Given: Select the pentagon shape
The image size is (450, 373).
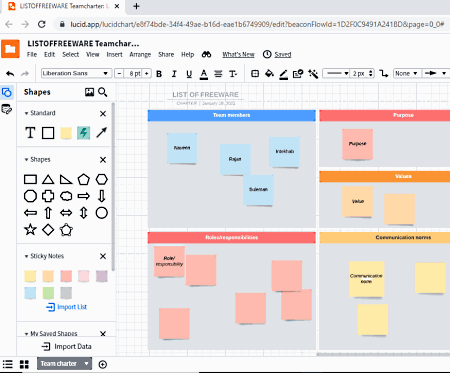Looking at the screenshot, I should pos(84,179).
